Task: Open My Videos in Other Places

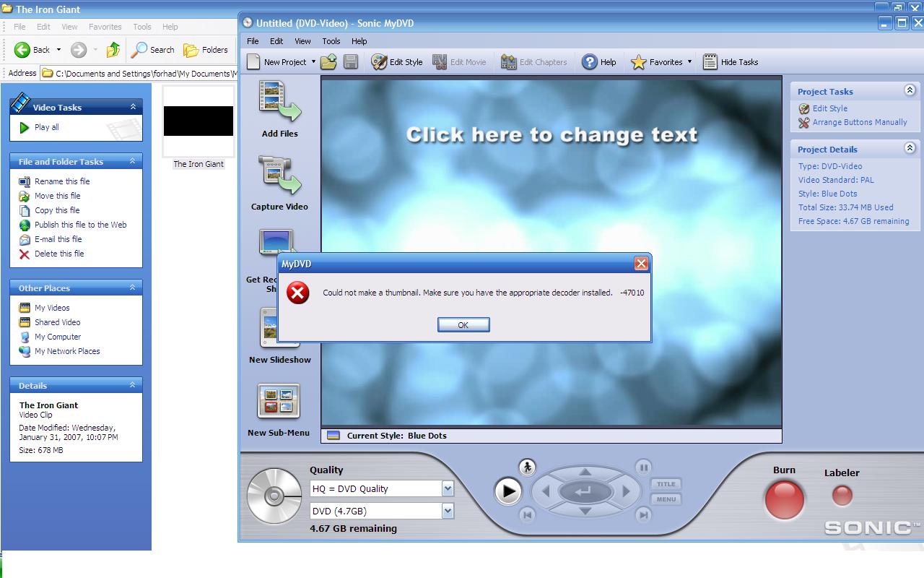Action: coord(52,308)
